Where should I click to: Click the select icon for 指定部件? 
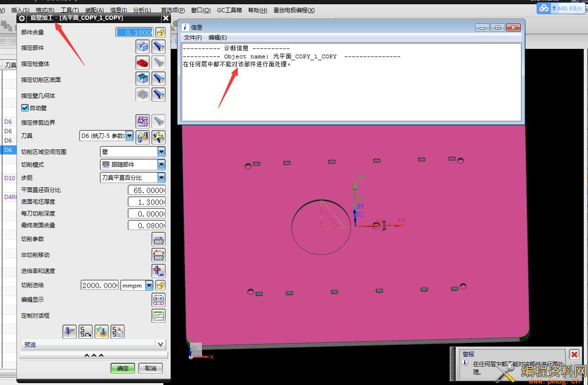[x=143, y=46]
